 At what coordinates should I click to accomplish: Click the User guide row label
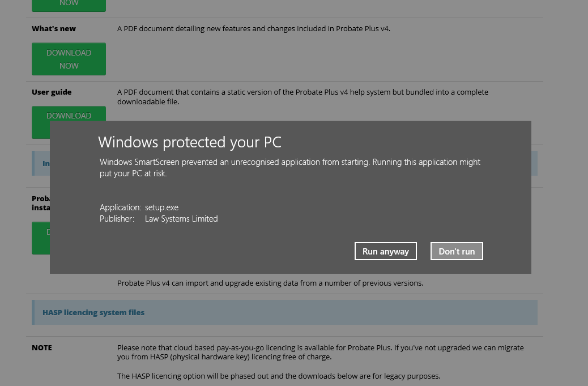[52, 92]
